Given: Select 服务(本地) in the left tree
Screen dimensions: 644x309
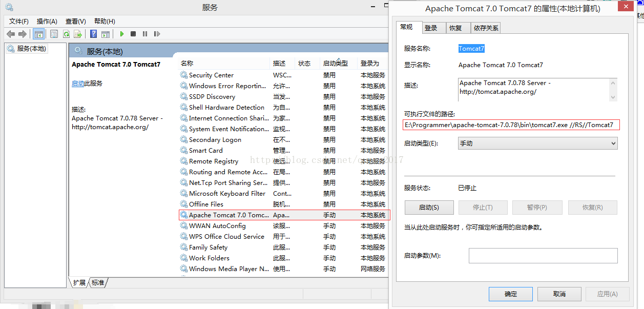Looking at the screenshot, I should point(27,49).
